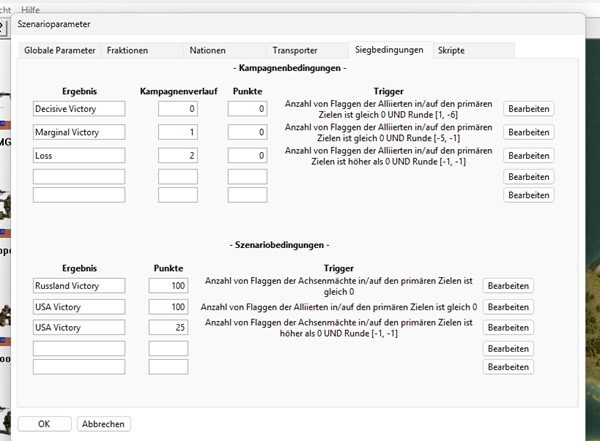Image resolution: width=600 pixels, height=441 pixels.
Task: Click Bearbeiten for fifth campaign condition row
Action: pyautogui.click(x=528, y=195)
